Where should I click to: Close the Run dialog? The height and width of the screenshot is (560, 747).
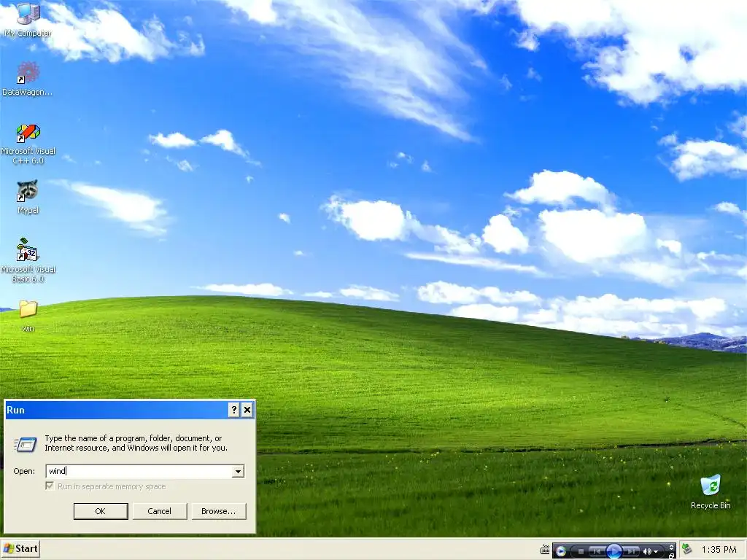[247, 410]
